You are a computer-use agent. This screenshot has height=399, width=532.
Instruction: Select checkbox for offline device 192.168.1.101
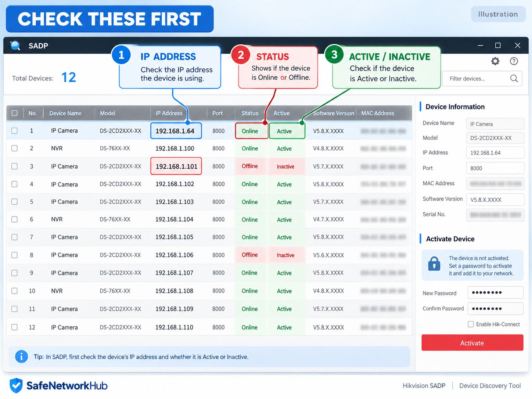click(14, 166)
